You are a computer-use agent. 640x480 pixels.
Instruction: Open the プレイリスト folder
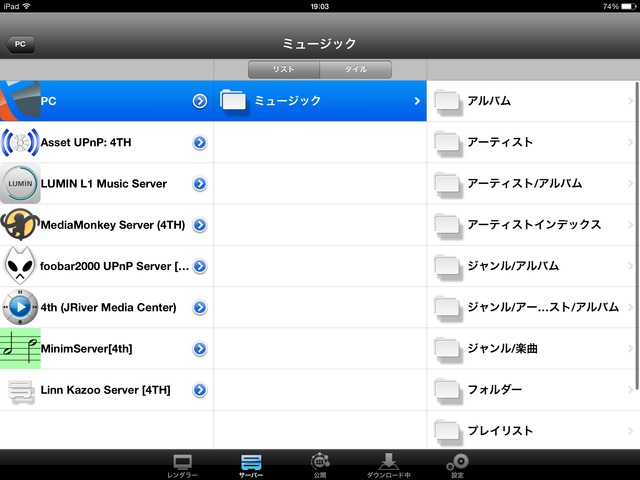click(x=500, y=430)
